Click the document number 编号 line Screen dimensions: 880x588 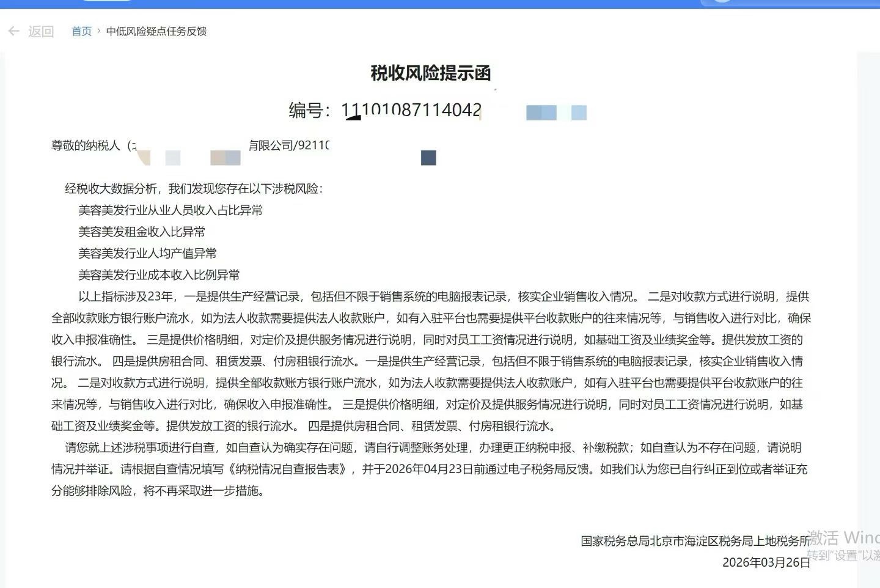[x=385, y=111]
